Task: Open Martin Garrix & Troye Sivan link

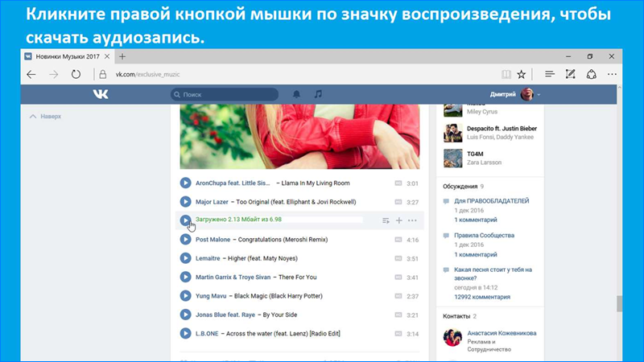Action: 233,277
